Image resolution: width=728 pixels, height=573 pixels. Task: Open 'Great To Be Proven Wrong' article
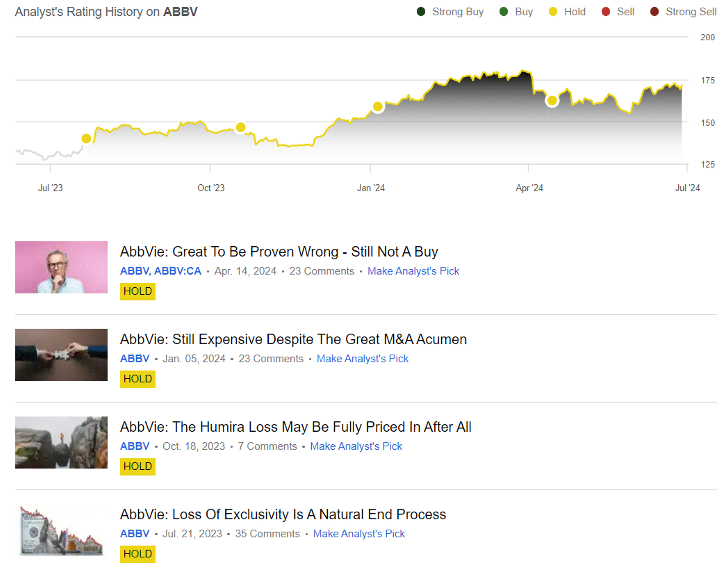(x=279, y=251)
